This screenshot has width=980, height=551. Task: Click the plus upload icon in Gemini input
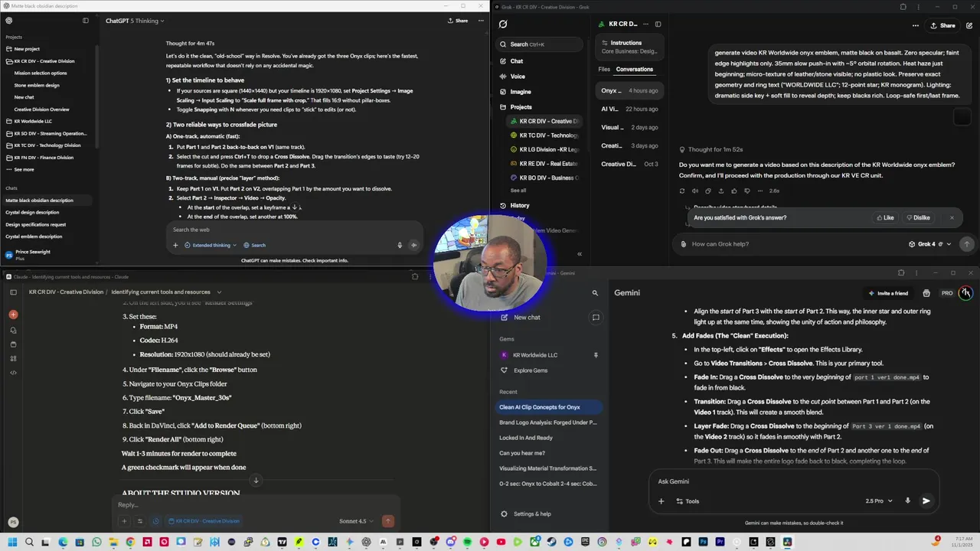pos(661,501)
